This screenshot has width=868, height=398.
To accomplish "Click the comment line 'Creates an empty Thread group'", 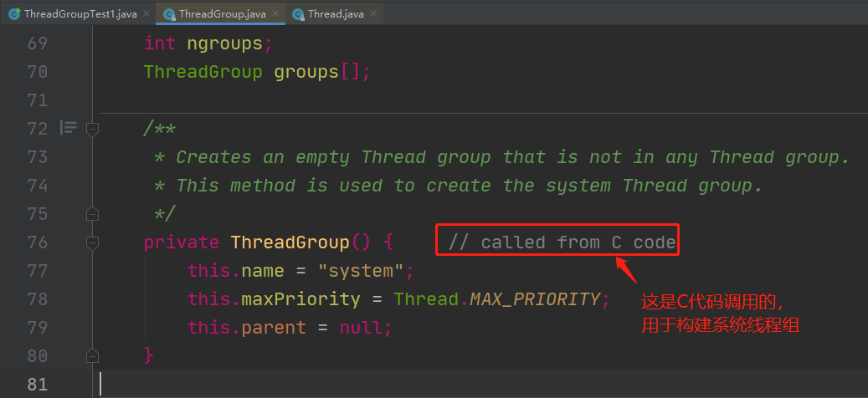I will (502, 157).
